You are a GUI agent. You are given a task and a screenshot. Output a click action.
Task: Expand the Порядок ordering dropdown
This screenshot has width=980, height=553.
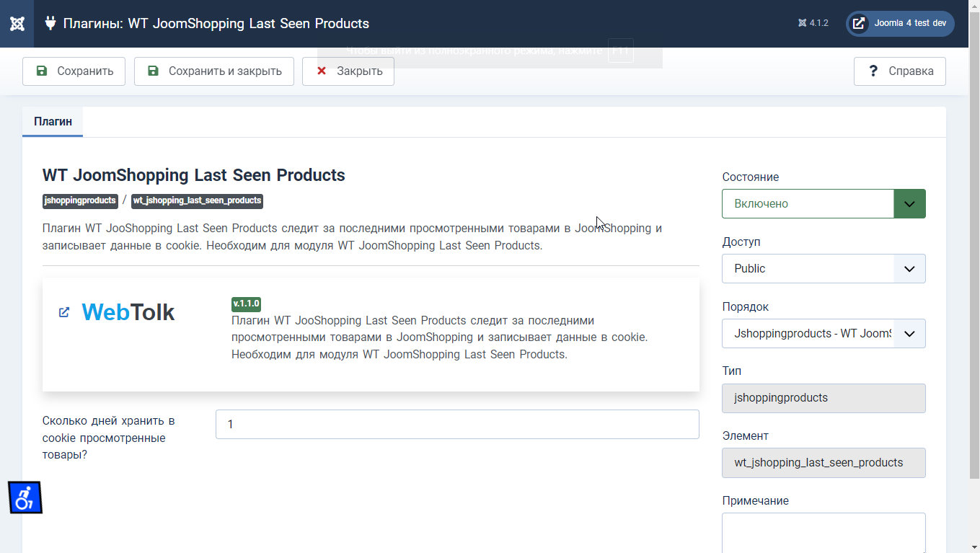(x=823, y=334)
